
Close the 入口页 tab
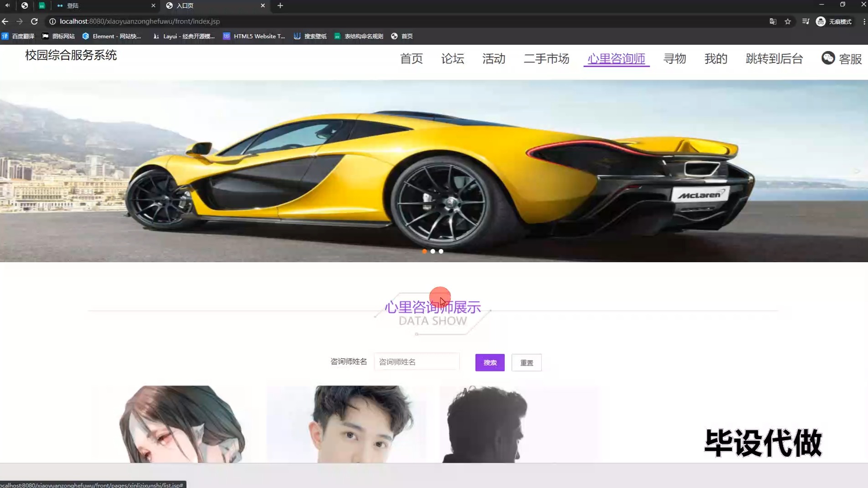(x=263, y=5)
